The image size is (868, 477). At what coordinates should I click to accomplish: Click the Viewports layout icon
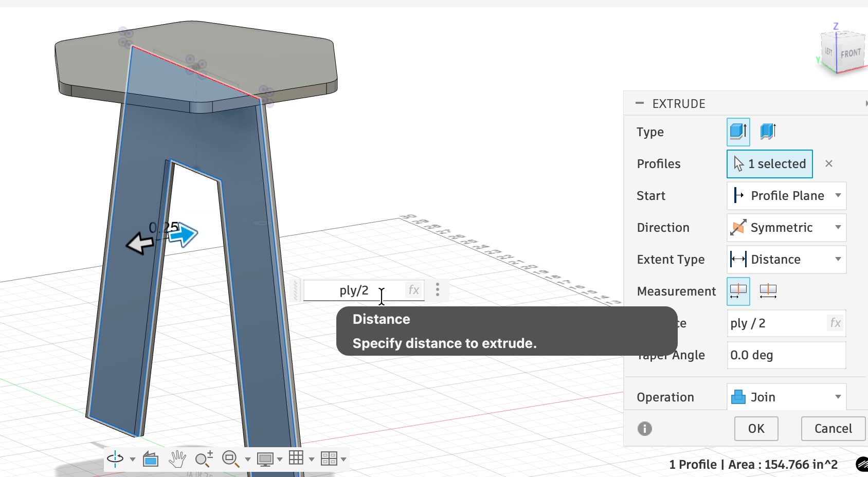coord(329,458)
